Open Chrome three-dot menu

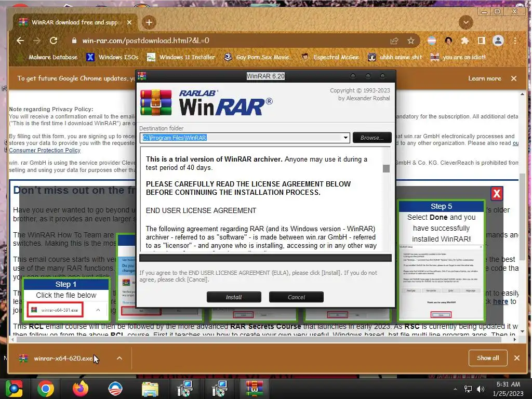(515, 41)
